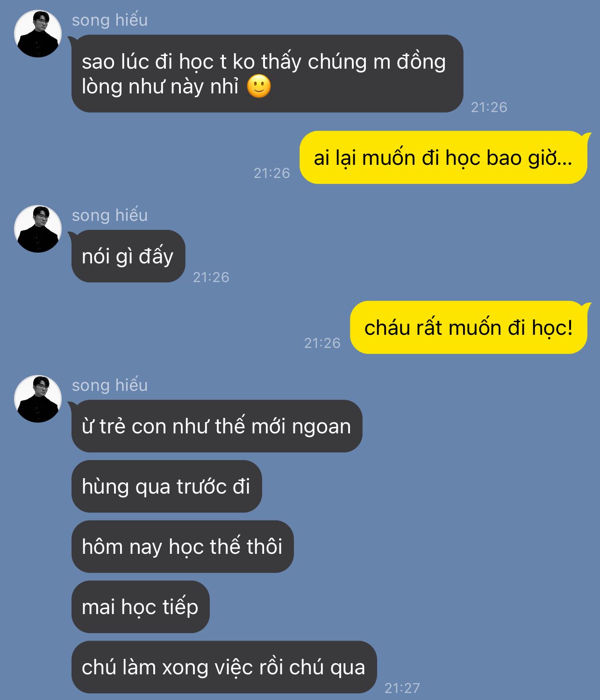Click the 'hôm nay học thế thôi' message
600x700 pixels.
pos(182,546)
